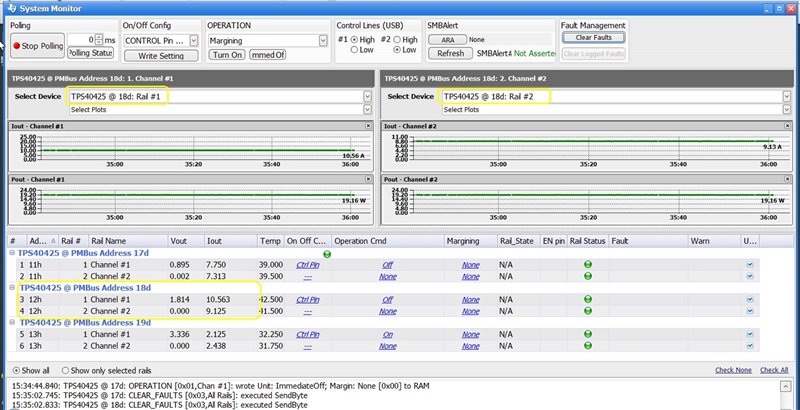This screenshot has height=410, width=800.
Task: Sort table by the Vout column header
Action: click(186, 241)
